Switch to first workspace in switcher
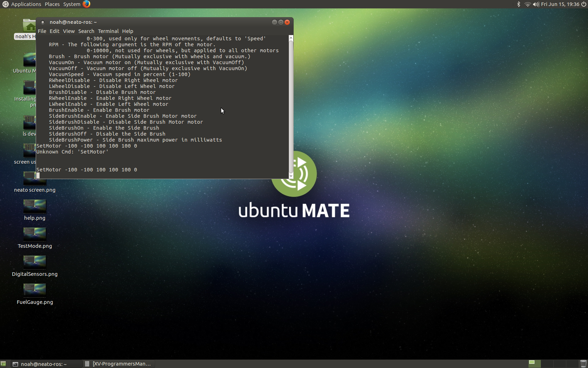This screenshot has width=588, height=368. pyautogui.click(x=534, y=364)
